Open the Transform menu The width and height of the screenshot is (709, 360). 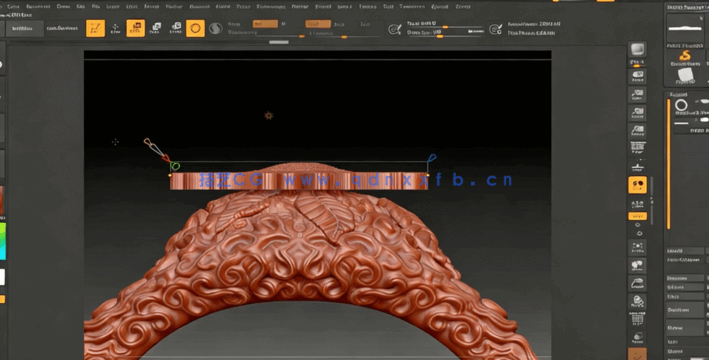pos(412,7)
